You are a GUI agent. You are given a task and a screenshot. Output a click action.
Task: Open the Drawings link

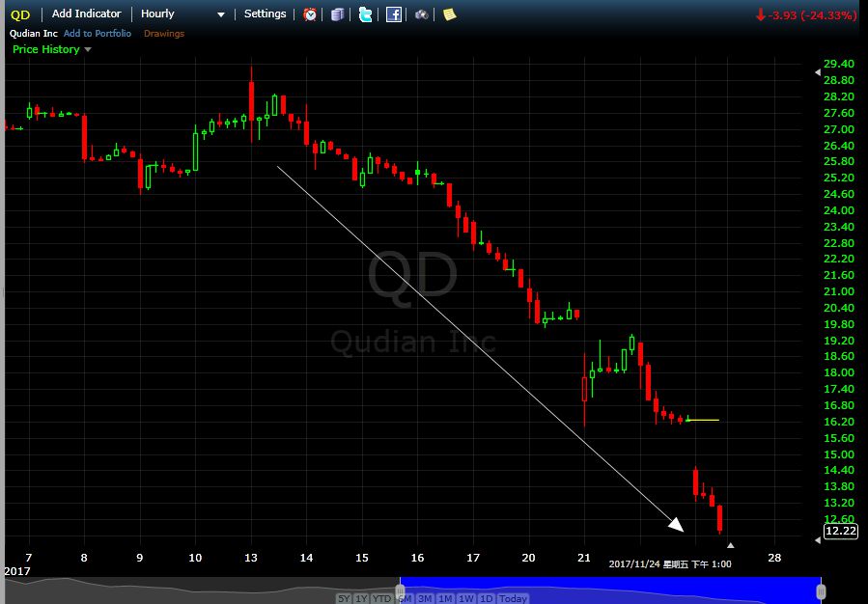(164, 34)
